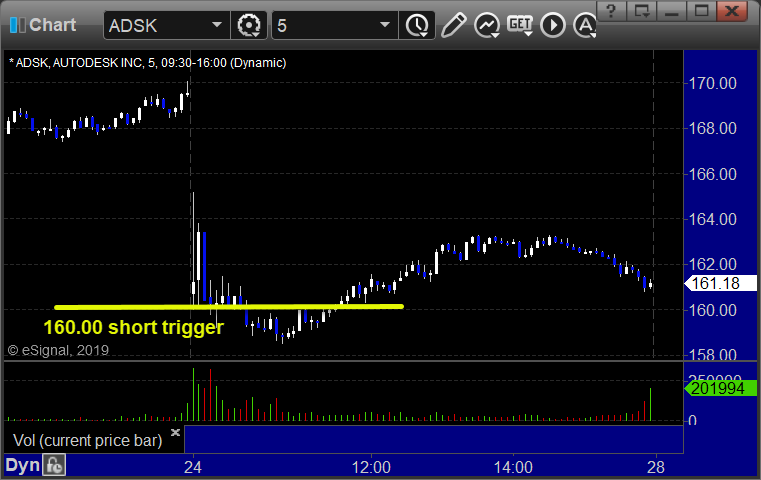Viewport: 761px width, 480px height.
Task: Select the pencil drawing tool
Action: 453,25
